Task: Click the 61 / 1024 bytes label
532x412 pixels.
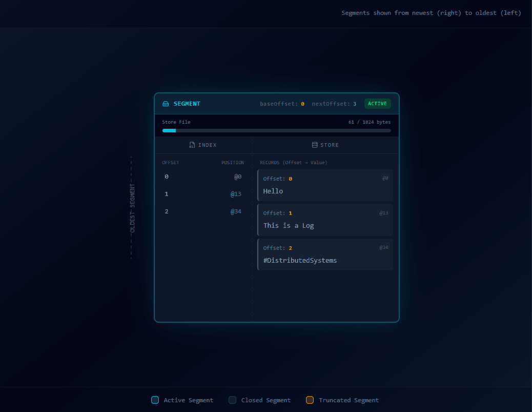Action: coord(369,122)
